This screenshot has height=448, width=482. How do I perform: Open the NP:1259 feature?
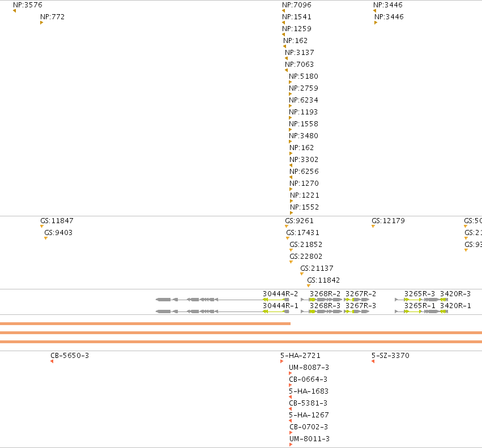click(297, 29)
